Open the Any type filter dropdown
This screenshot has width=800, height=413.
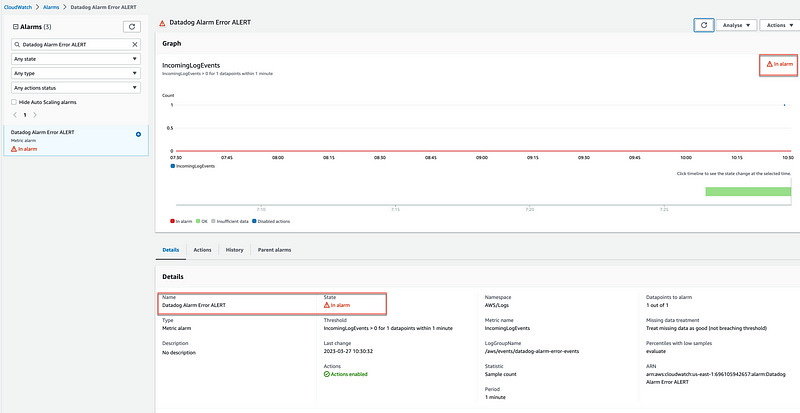click(76, 73)
